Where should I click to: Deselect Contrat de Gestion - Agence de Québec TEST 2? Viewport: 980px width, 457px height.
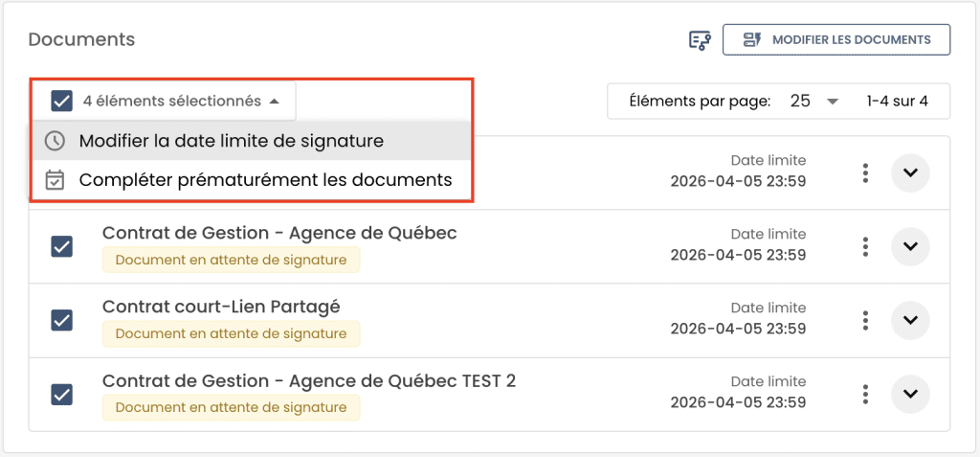[62, 394]
